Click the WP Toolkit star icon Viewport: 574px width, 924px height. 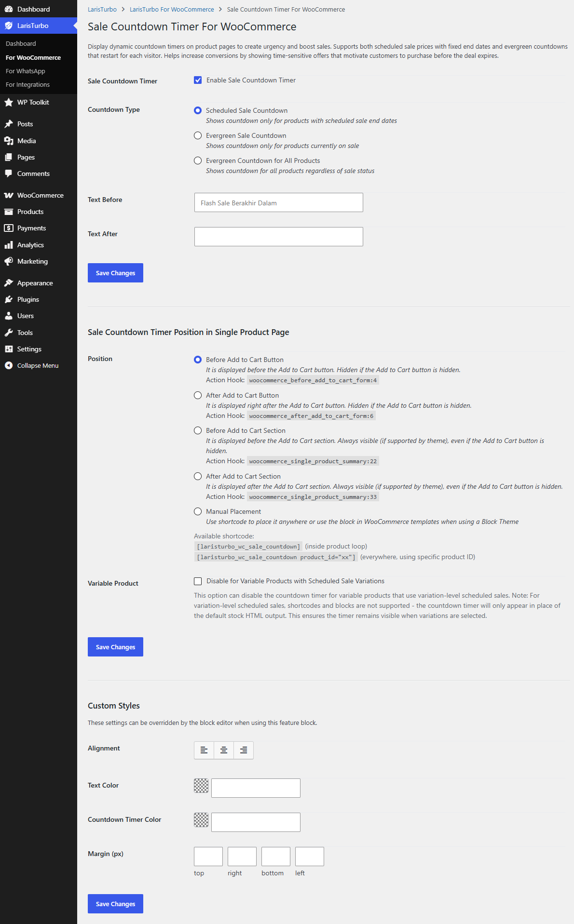[x=9, y=102]
